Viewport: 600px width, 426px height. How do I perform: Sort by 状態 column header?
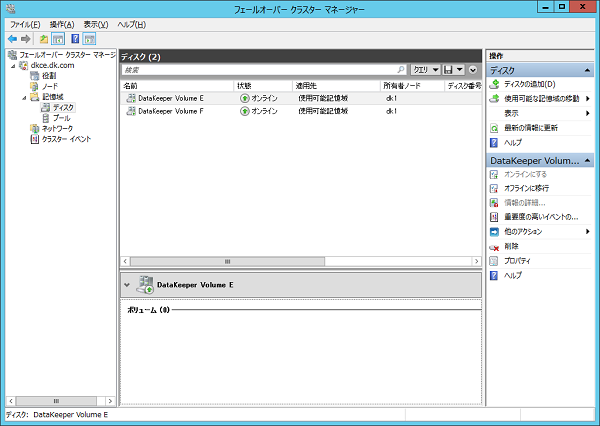pos(263,86)
